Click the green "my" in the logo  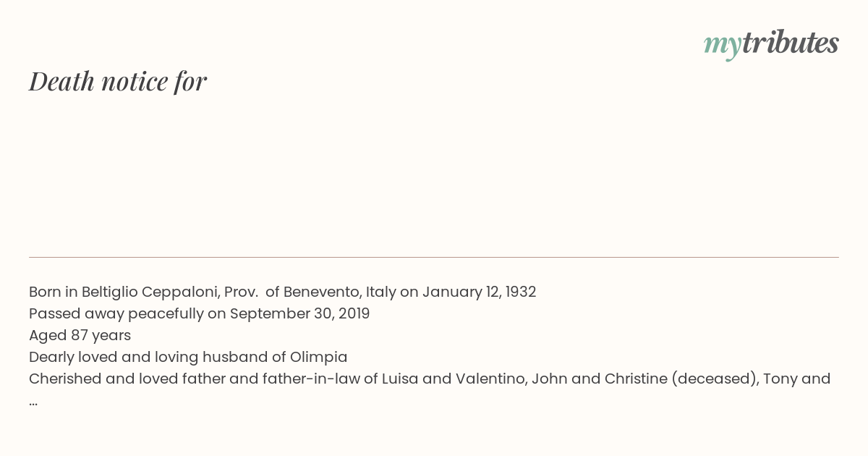click(x=722, y=46)
